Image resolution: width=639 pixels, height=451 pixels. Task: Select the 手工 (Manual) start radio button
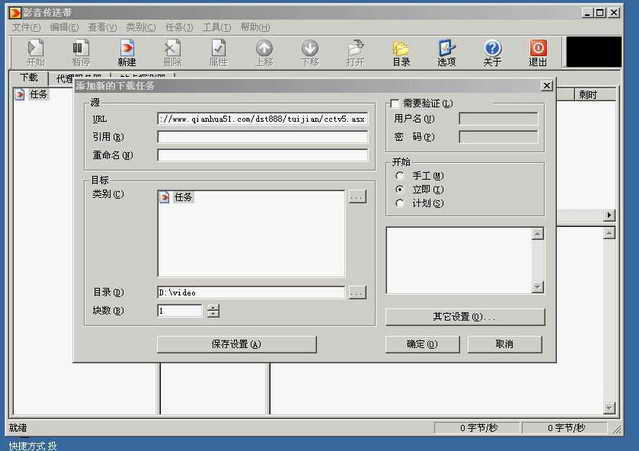coord(400,175)
